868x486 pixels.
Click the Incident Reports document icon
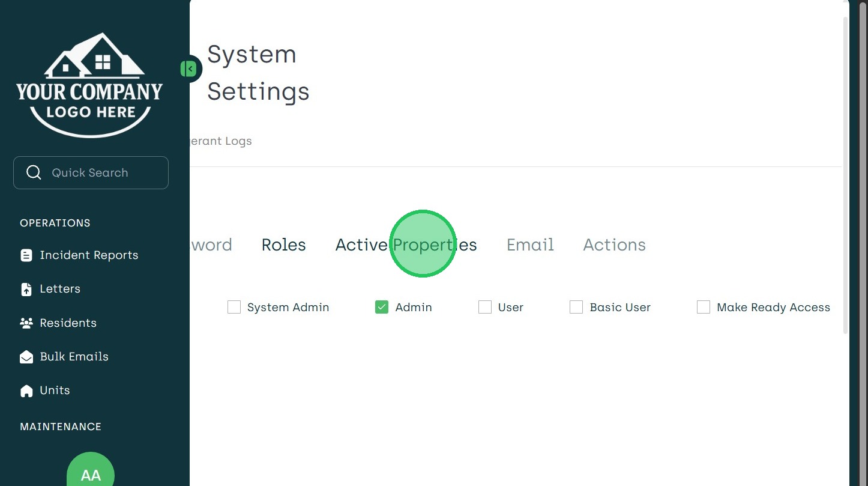tap(26, 255)
